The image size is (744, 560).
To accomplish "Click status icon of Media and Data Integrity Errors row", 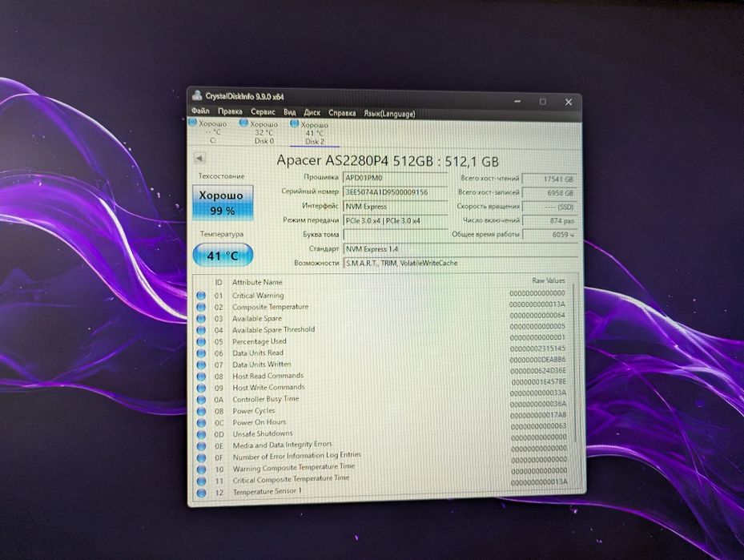I will click(201, 446).
